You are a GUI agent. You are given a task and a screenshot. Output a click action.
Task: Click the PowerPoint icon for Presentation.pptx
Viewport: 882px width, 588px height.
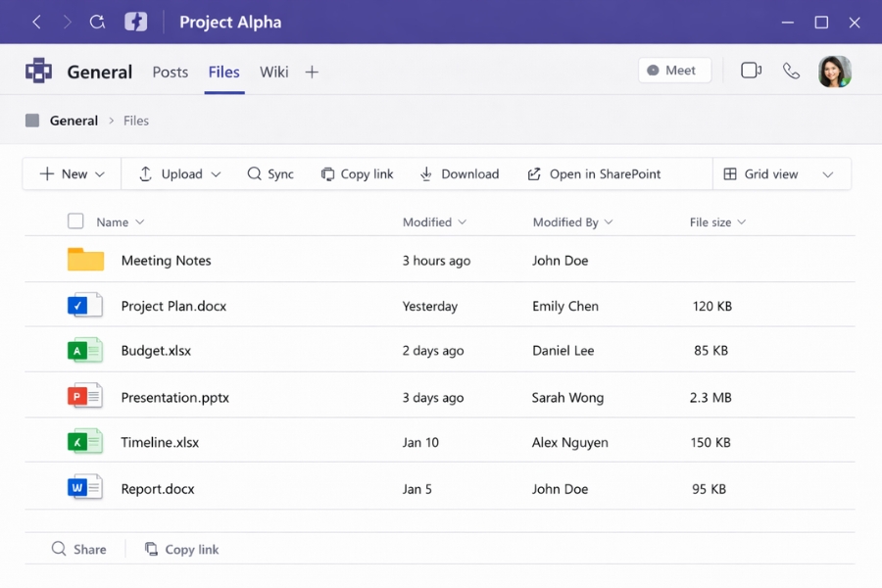(84, 396)
